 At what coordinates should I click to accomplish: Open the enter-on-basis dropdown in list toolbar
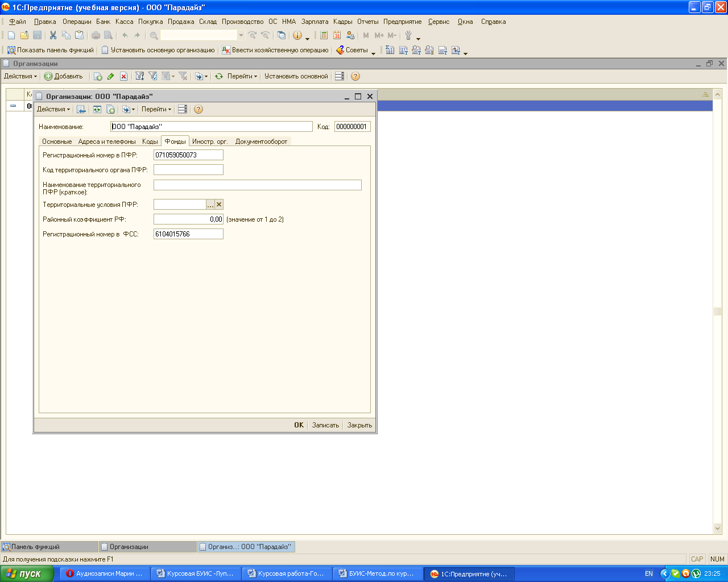201,76
